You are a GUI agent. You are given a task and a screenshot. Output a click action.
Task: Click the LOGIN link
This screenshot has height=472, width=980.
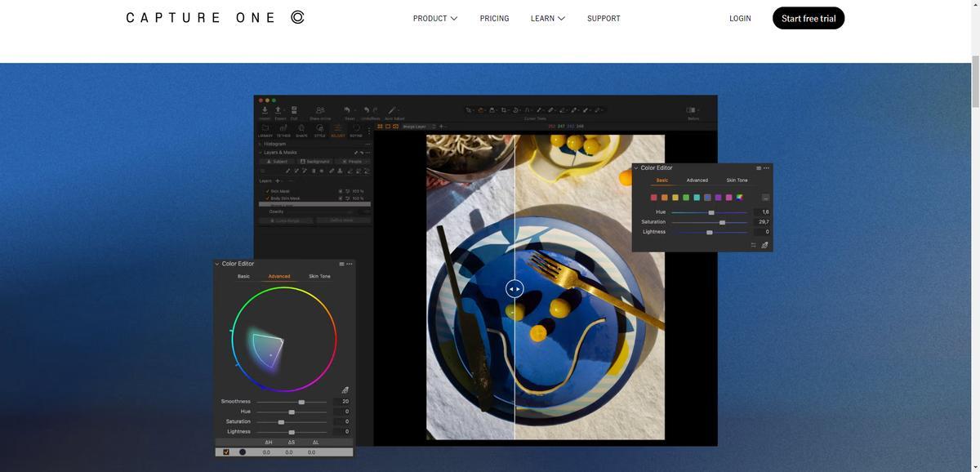(740, 18)
